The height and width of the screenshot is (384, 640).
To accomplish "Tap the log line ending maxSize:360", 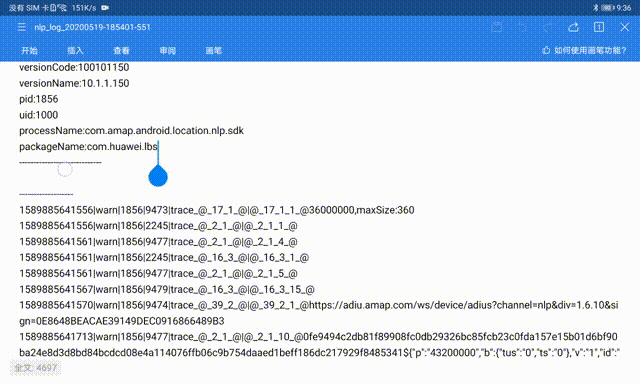I will pyautogui.click(x=217, y=210).
